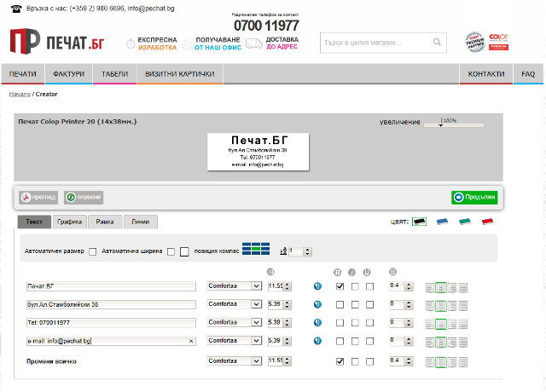Clear the e-mail text field with x

[x=191, y=341]
